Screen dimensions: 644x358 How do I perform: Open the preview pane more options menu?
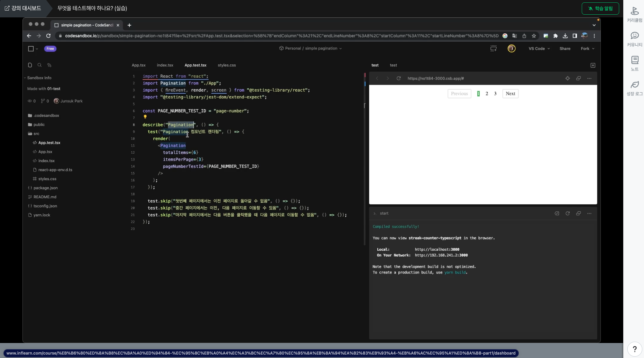[589, 78]
